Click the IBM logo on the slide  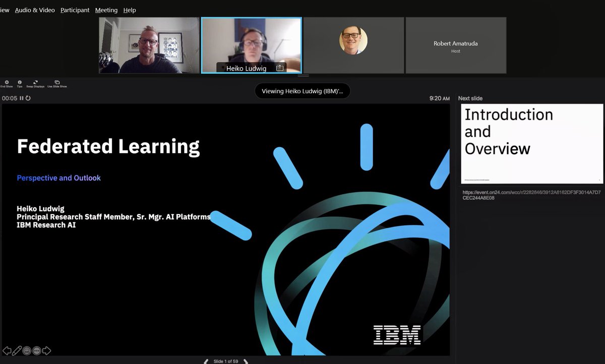[397, 335]
